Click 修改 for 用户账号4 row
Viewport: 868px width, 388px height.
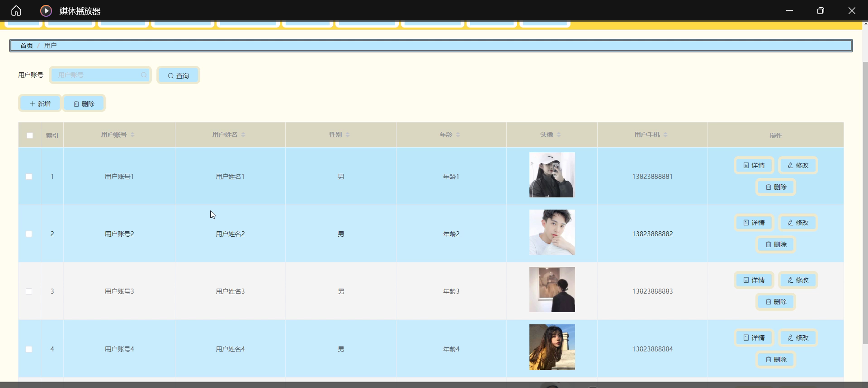[x=798, y=338]
